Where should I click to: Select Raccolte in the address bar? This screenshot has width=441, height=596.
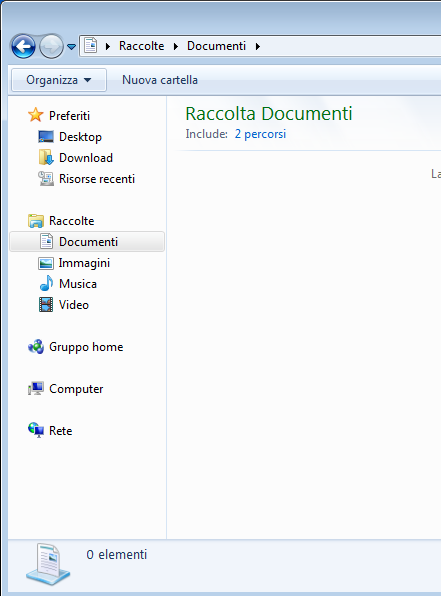141,46
